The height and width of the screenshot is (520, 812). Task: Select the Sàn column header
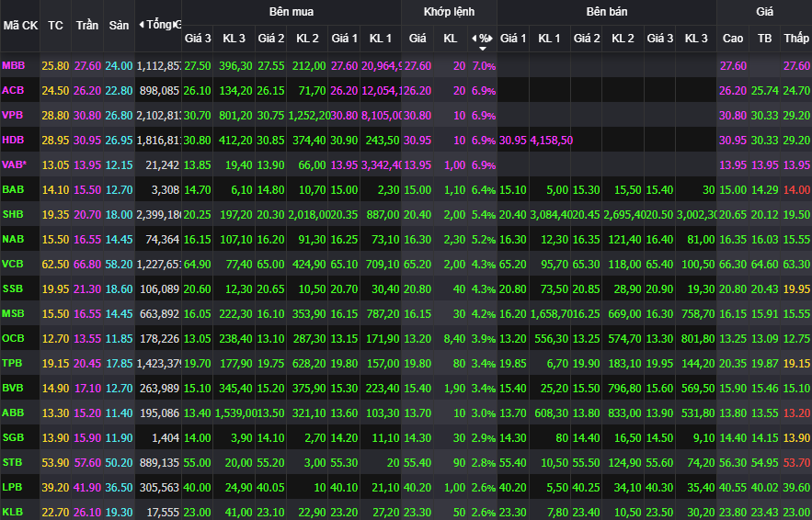(118, 25)
